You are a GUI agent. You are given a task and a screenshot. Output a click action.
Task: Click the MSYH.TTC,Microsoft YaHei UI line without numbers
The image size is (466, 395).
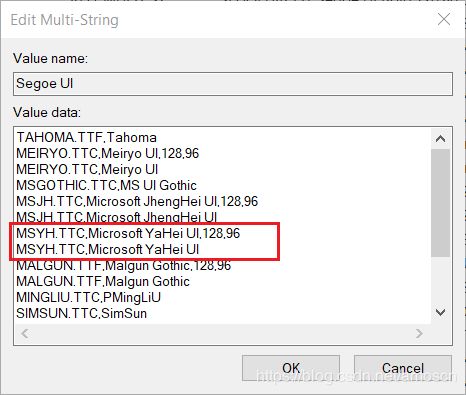pyautogui.click(x=108, y=249)
